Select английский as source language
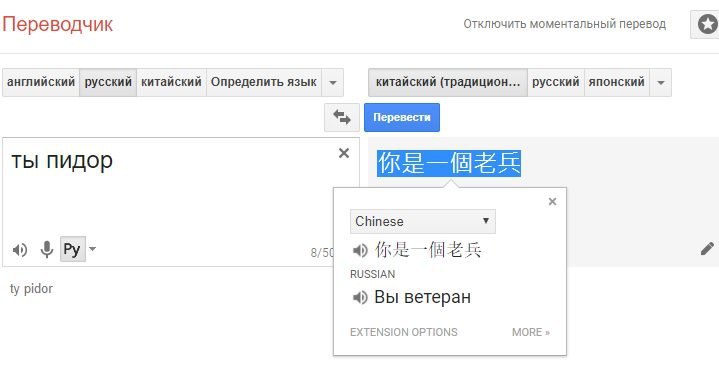 point(41,83)
